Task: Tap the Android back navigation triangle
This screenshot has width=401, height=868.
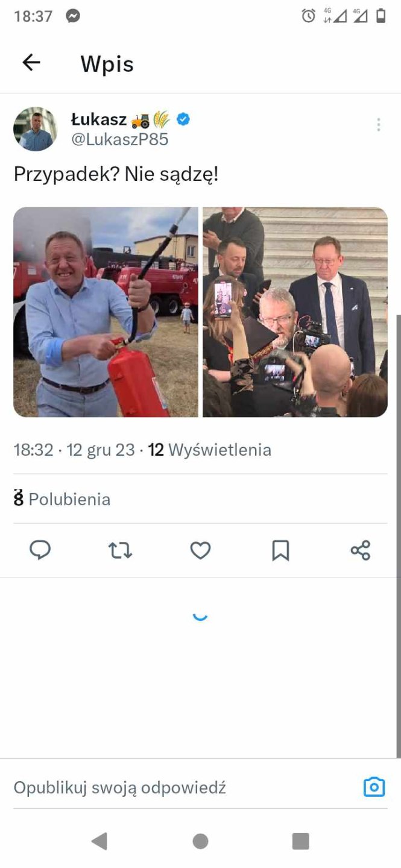Action: pyautogui.click(x=99, y=841)
